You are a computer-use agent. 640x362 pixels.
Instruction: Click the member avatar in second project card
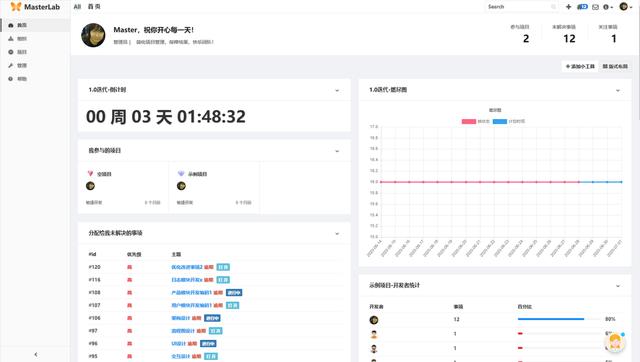tap(181, 186)
